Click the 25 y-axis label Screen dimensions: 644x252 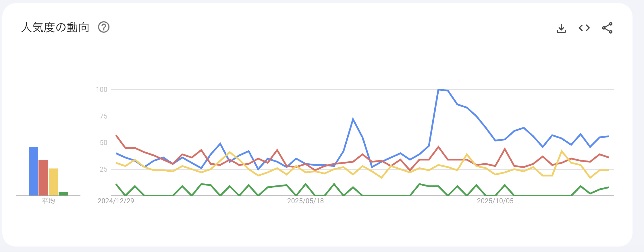click(104, 169)
